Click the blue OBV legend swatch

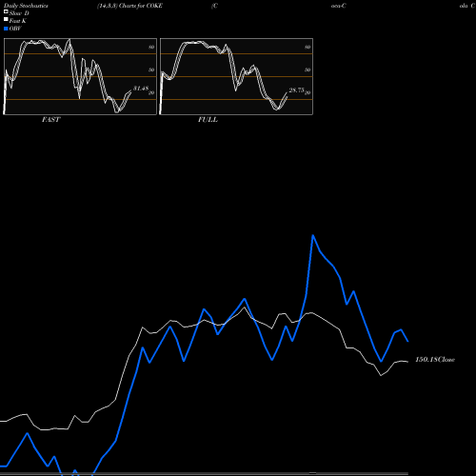tap(6, 29)
